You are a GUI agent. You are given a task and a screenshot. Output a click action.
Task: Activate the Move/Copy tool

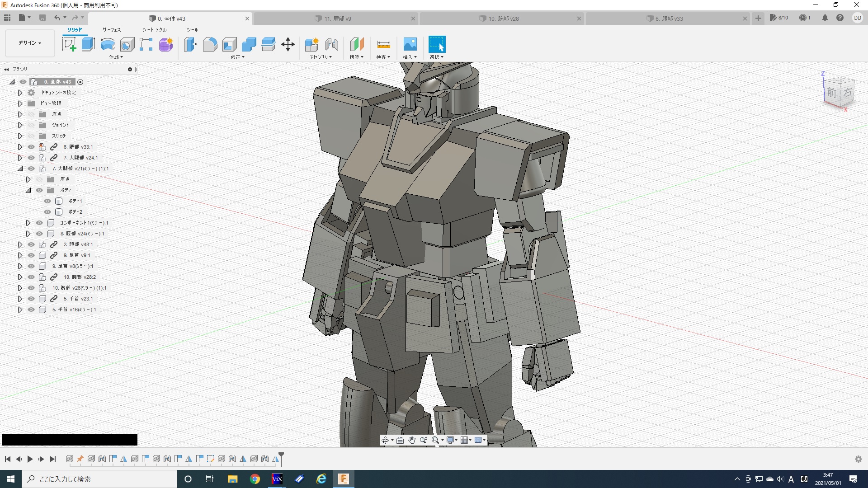288,44
